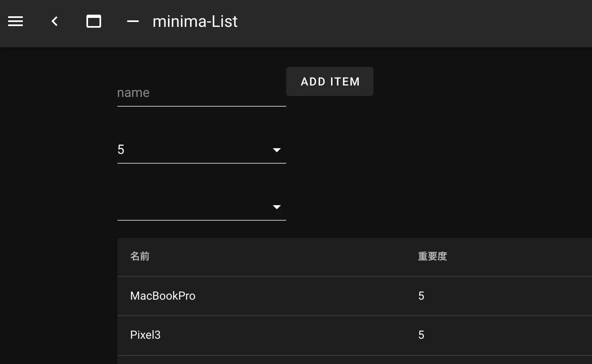Click into the name input field
Image resolution: width=592 pixels, height=364 pixels.
coord(202,93)
